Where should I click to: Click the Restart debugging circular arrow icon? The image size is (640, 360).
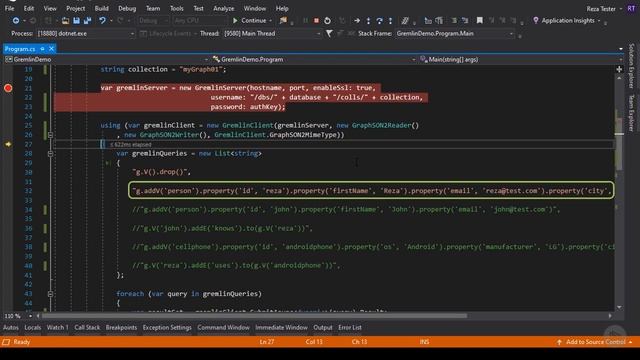click(327, 20)
